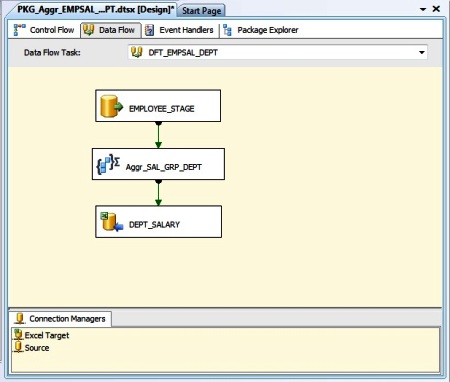This screenshot has width=450, height=382.
Task: Switch to the Start Page tab
Action: [201, 11]
